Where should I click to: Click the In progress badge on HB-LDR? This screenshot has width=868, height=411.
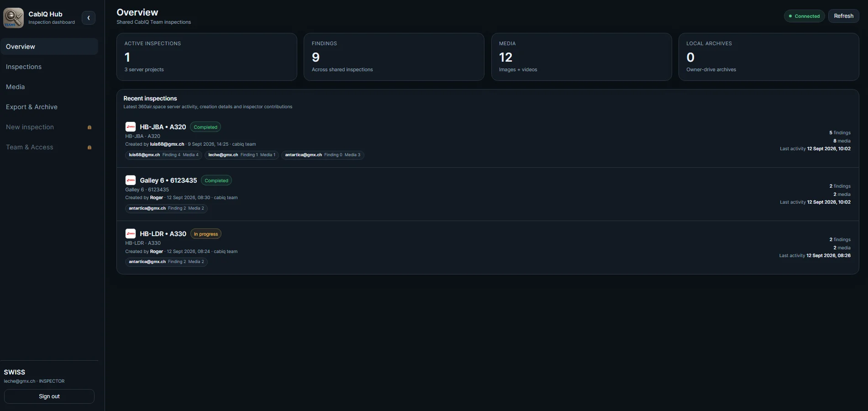point(206,234)
